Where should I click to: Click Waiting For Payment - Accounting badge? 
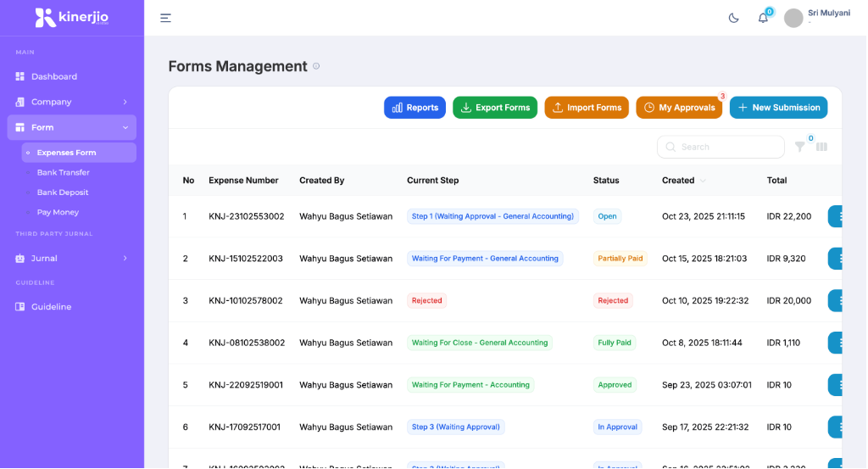click(470, 384)
